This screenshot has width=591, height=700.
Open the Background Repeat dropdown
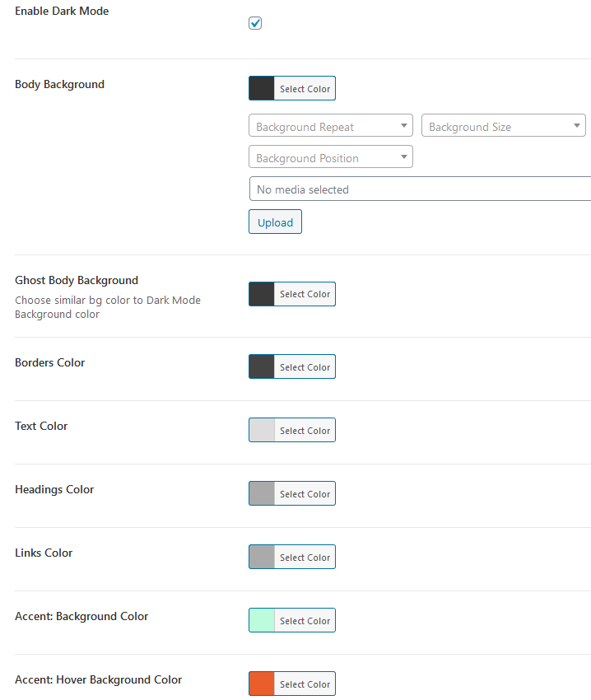pos(330,127)
